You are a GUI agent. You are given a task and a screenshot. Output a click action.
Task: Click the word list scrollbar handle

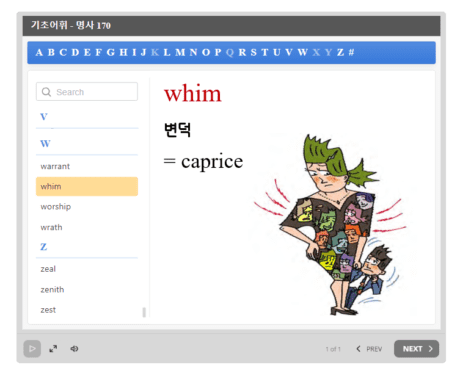144,312
